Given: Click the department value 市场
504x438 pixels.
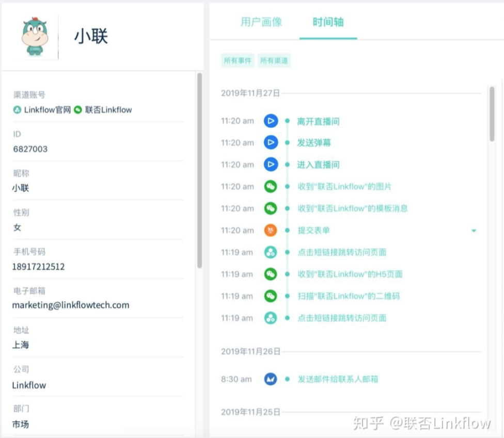Looking at the screenshot, I should click(x=21, y=424).
